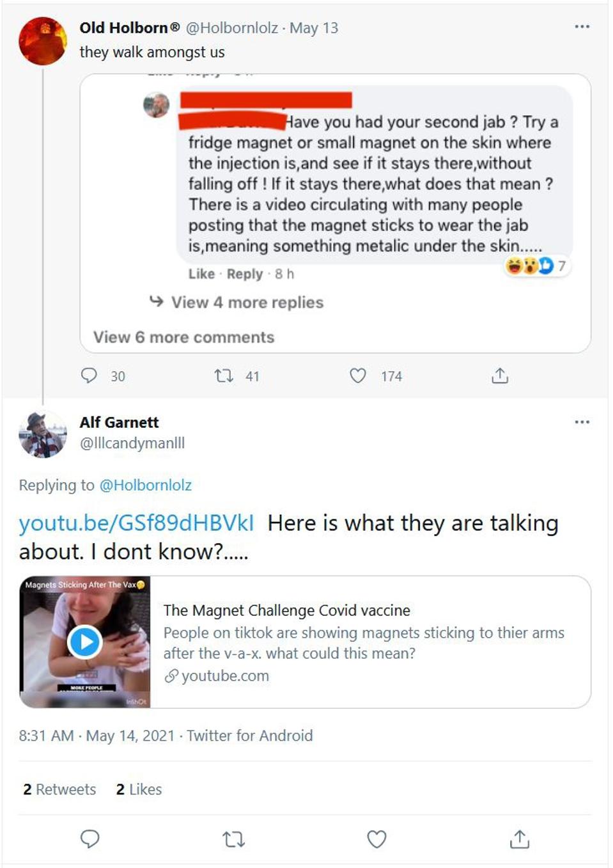Click the emoji reactions count in screenshot
Image resolution: width=613 pixels, height=868 pixels.
(537, 265)
